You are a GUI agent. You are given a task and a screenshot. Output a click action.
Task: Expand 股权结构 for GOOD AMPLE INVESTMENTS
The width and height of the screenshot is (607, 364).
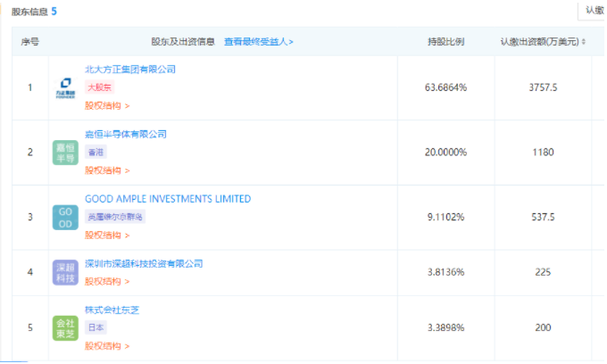(x=107, y=236)
